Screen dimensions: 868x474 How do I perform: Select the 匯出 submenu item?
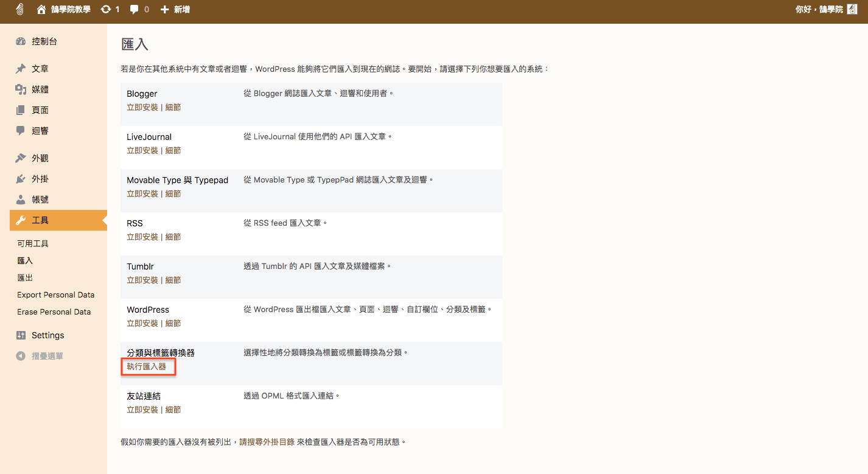(25, 277)
